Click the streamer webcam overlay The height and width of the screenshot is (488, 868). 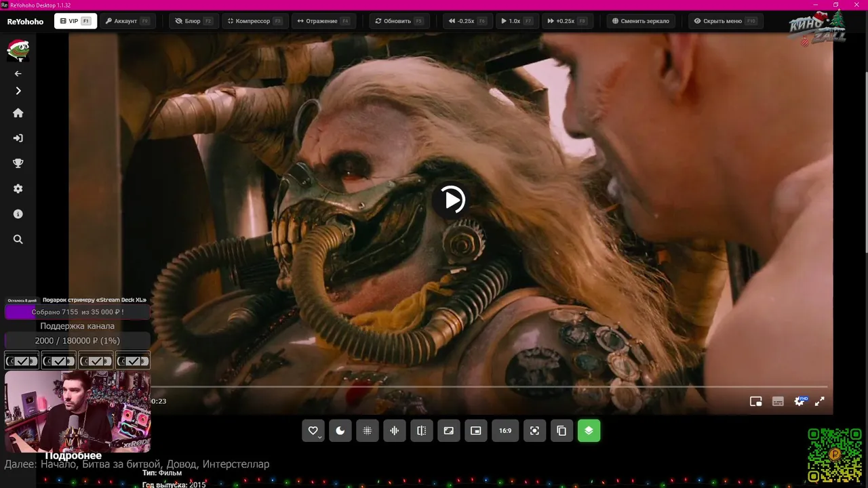coord(77,411)
